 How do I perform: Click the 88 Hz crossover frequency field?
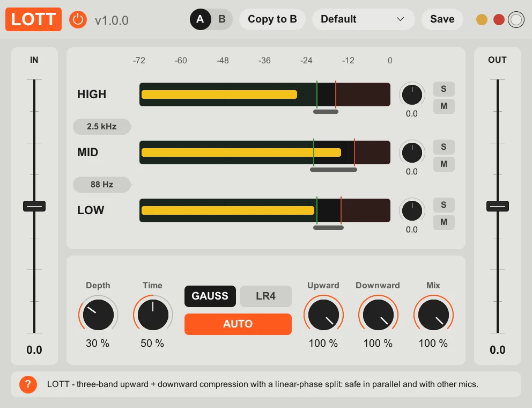click(102, 185)
